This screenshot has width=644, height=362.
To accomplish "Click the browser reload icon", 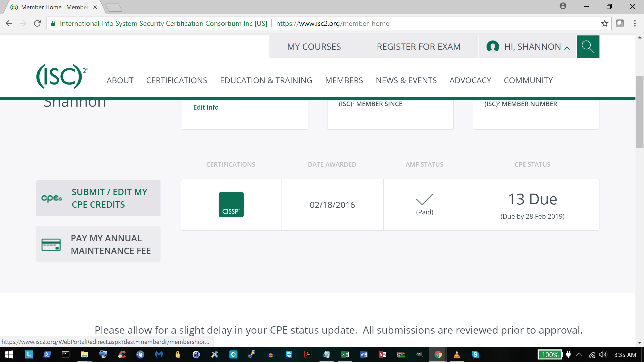I will 37,24.
